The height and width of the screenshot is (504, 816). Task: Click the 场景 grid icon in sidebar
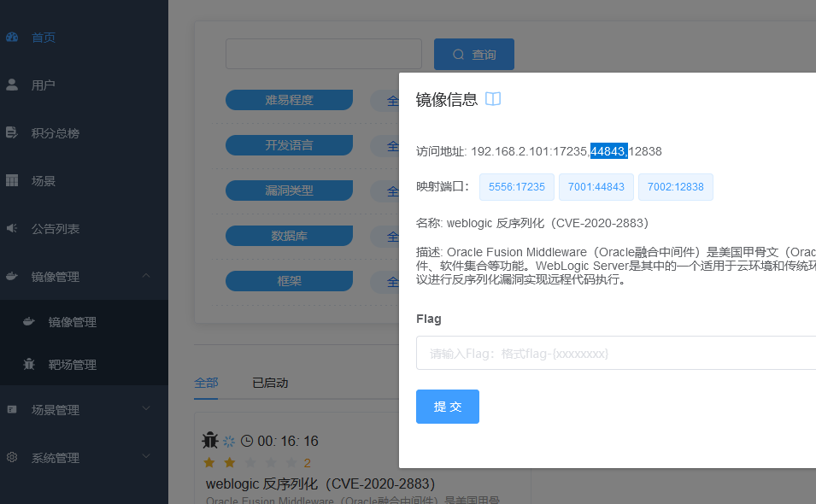(12, 180)
